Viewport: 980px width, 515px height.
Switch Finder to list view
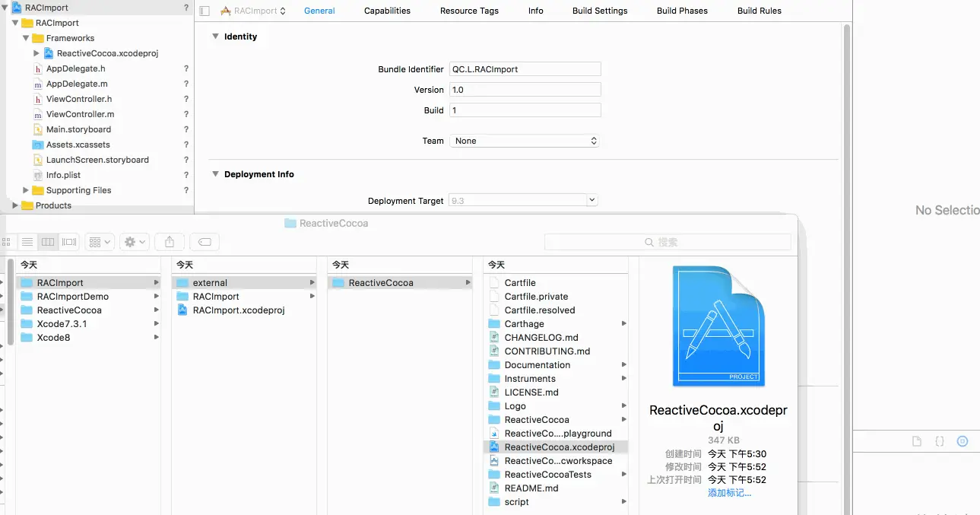click(x=27, y=242)
